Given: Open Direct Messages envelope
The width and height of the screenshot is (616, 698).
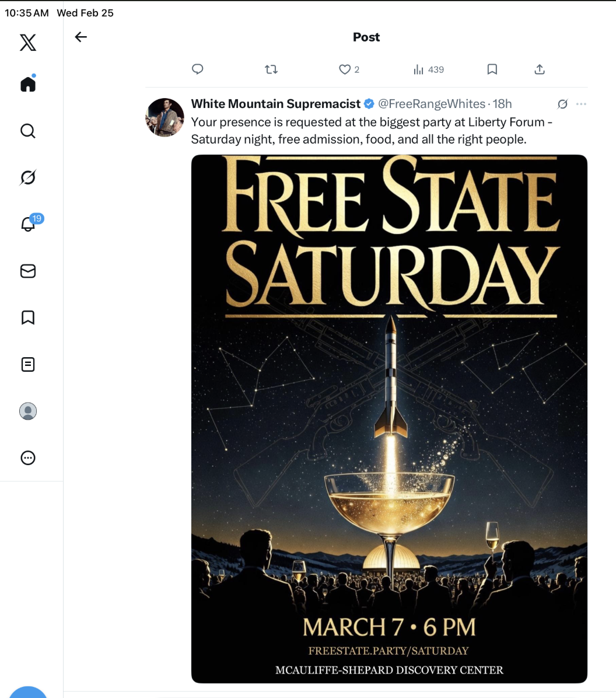Looking at the screenshot, I should point(28,271).
